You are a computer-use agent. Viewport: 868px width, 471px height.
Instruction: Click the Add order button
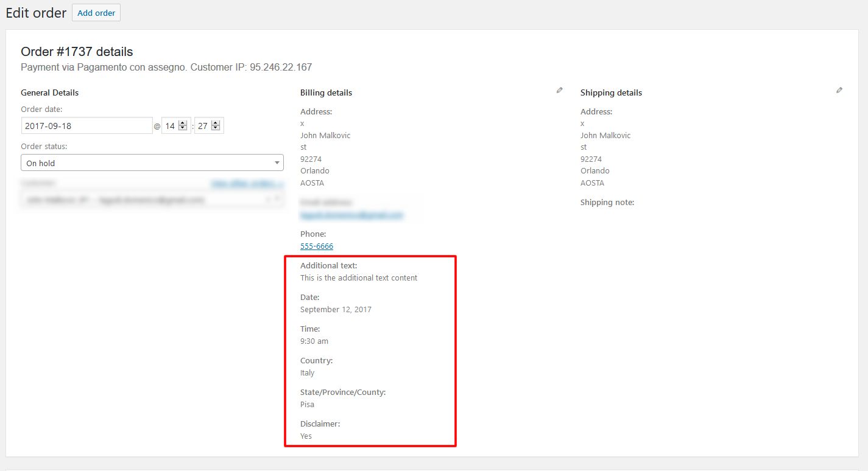pyautogui.click(x=96, y=13)
